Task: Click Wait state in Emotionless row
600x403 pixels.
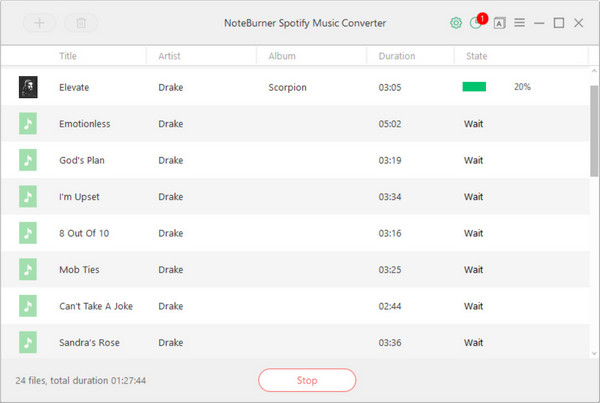Action: [473, 124]
